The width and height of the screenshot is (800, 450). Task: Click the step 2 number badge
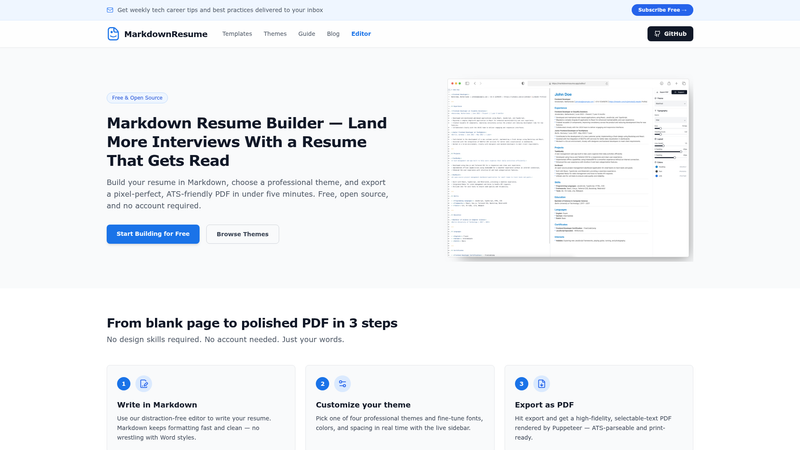point(322,384)
